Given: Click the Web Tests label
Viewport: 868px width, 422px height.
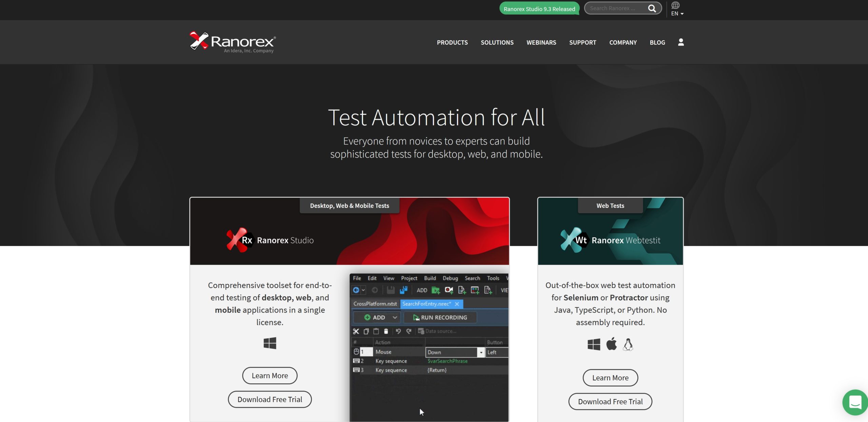Looking at the screenshot, I should pyautogui.click(x=610, y=206).
